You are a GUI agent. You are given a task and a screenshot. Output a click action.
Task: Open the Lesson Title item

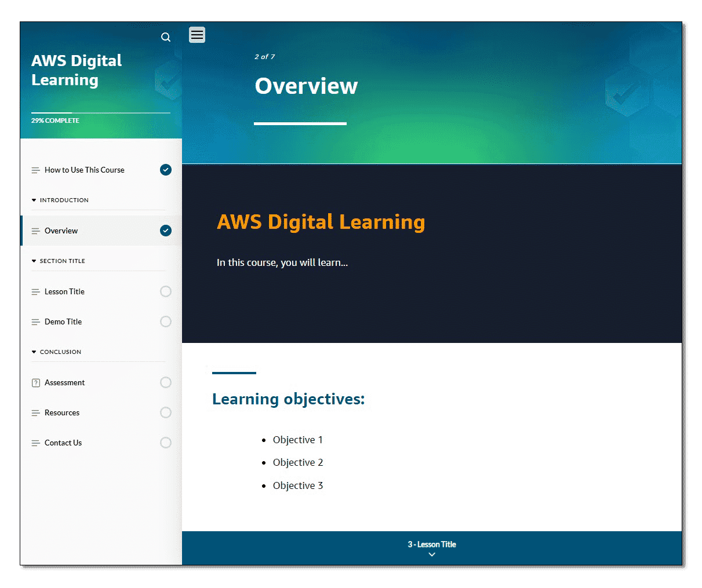(101, 291)
